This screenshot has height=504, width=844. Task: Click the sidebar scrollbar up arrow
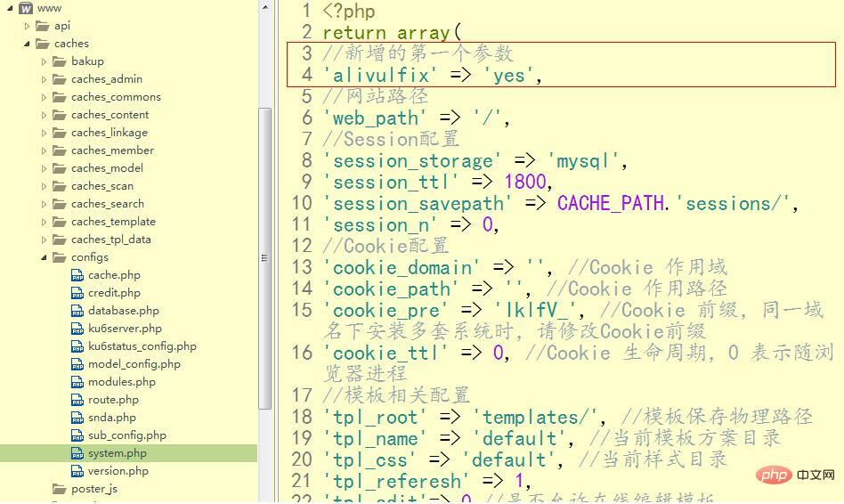tap(264, 7)
